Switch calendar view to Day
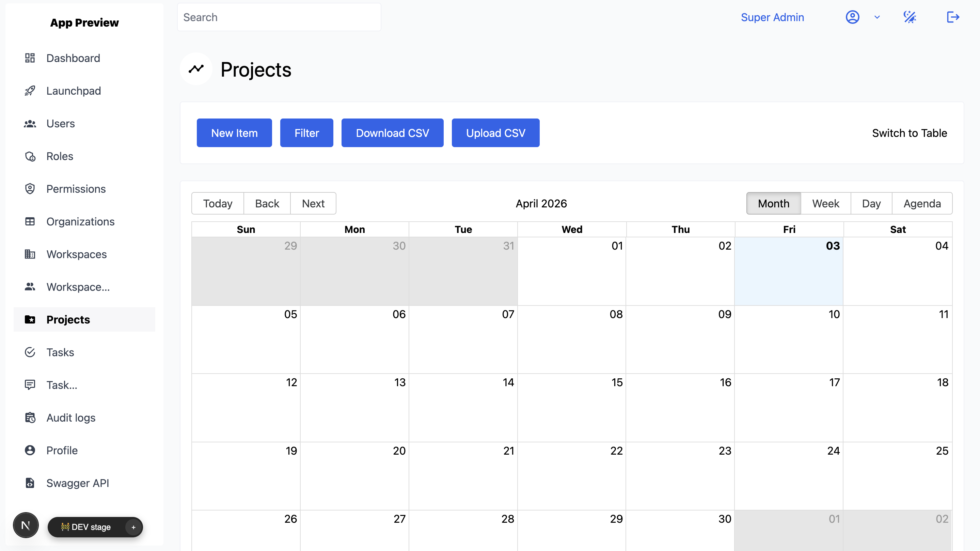This screenshot has width=980, height=551. coord(871,203)
